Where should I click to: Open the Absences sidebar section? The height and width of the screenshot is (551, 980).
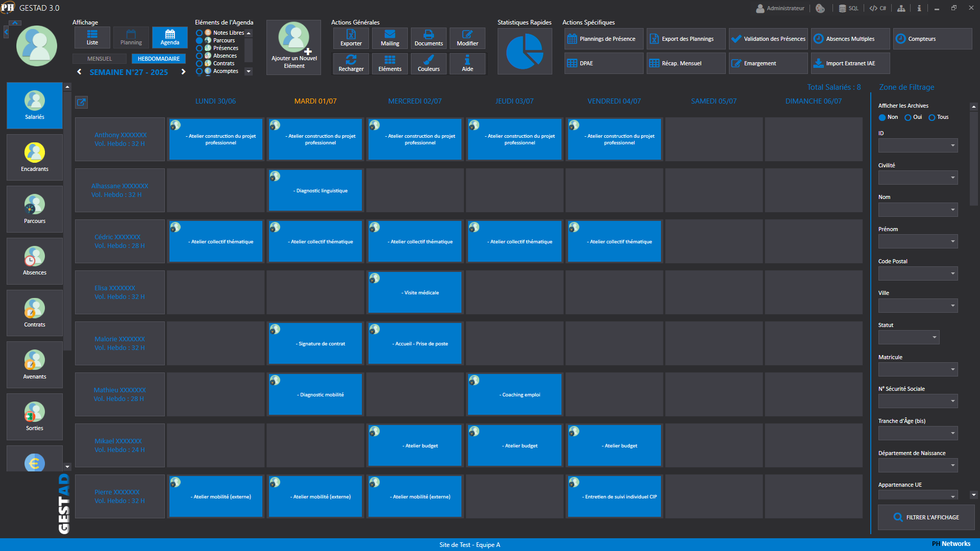click(35, 261)
